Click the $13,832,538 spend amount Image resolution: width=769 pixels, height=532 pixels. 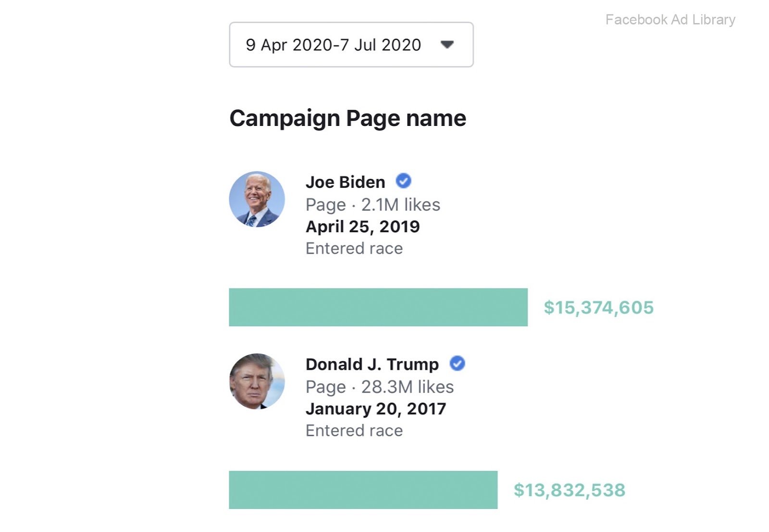point(569,490)
